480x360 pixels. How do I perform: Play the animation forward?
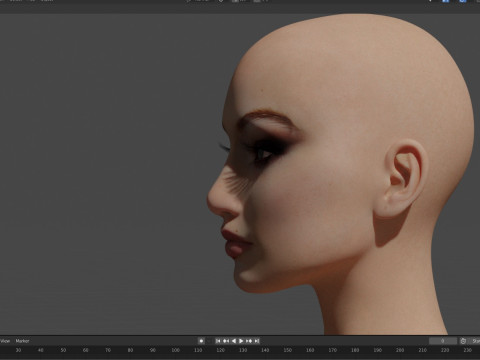pos(241,341)
